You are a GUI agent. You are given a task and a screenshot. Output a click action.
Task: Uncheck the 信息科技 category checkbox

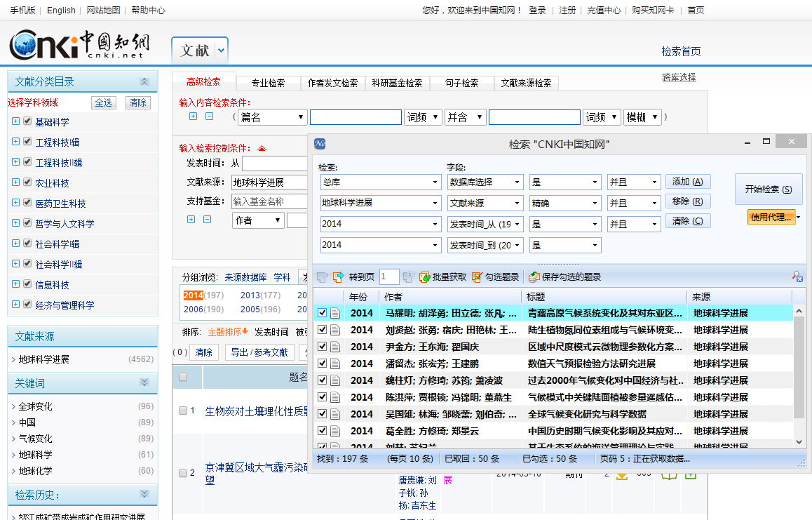(x=27, y=284)
